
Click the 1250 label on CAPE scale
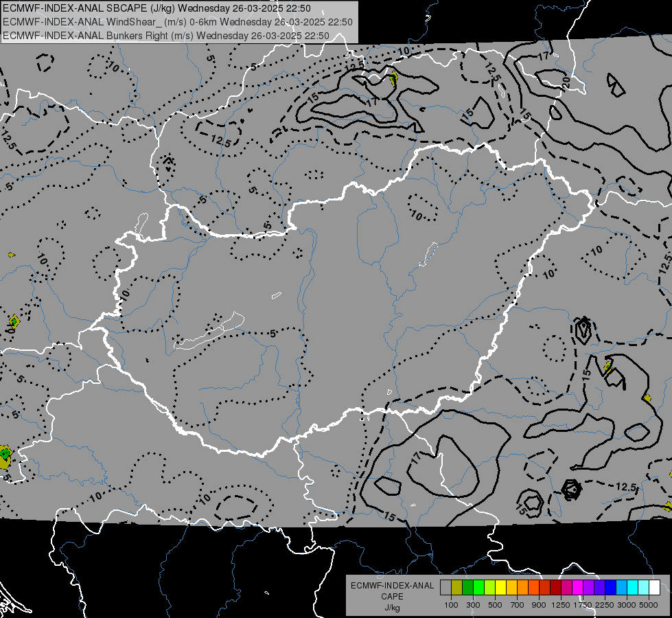(x=561, y=605)
